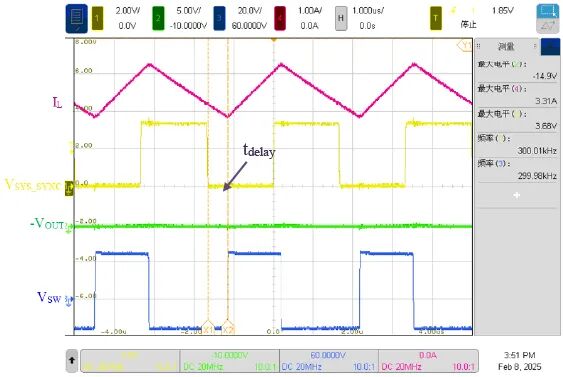Click the up-arrow button at bottom left
Screen dimensions: 563x377
coord(72,360)
